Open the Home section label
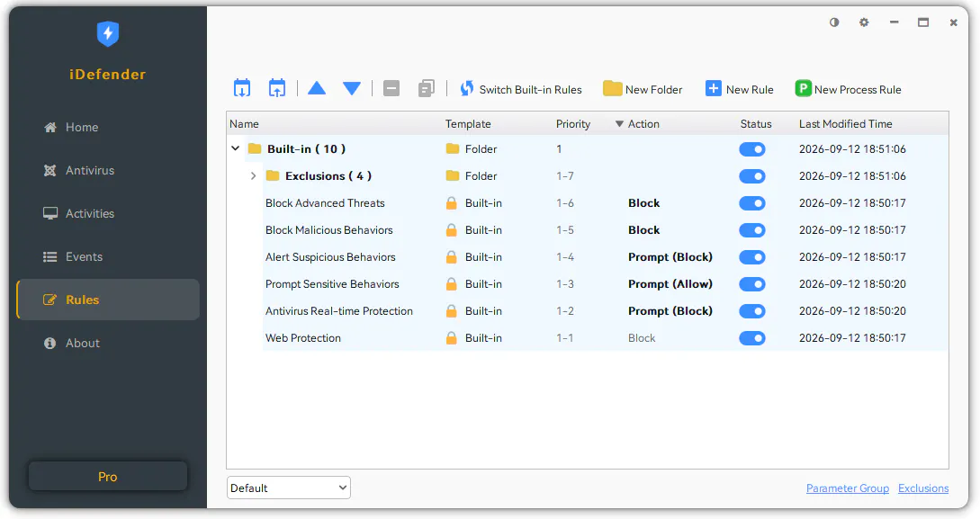980x519 pixels. point(82,128)
